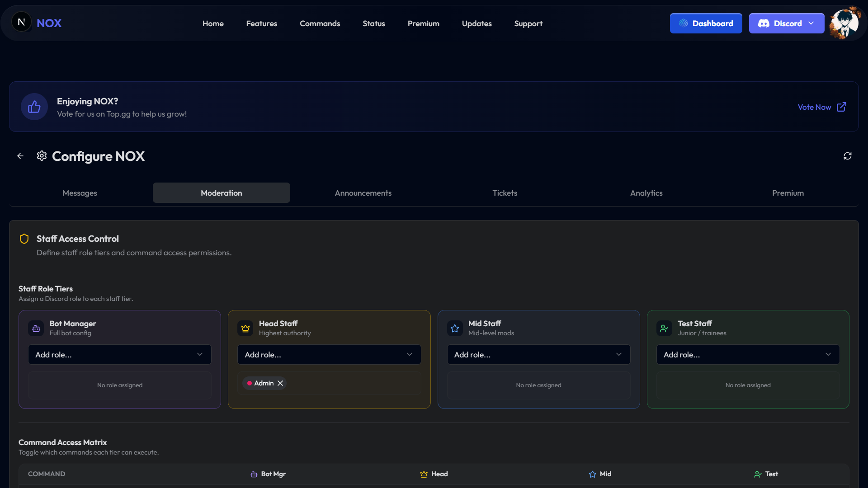Click the 'Mid-level mods' subtitle text
This screenshot has width=868, height=488.
pos(491,333)
